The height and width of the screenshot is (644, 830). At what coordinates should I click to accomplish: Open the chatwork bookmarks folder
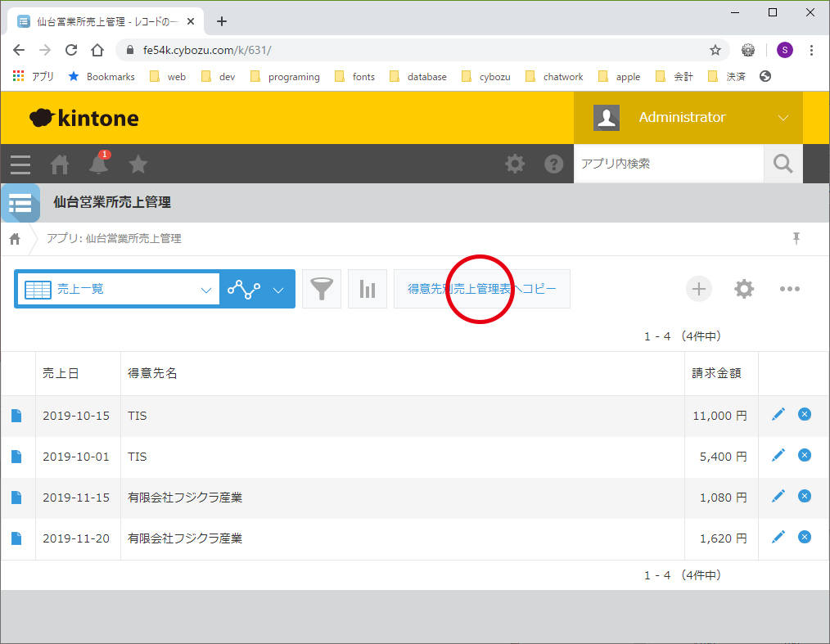[554, 77]
